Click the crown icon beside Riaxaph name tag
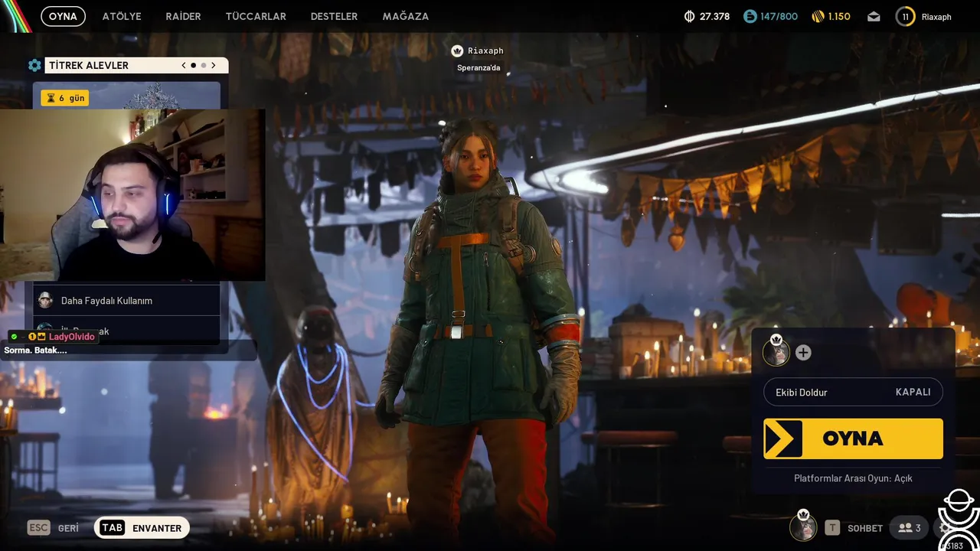980x551 pixels. pos(457,51)
